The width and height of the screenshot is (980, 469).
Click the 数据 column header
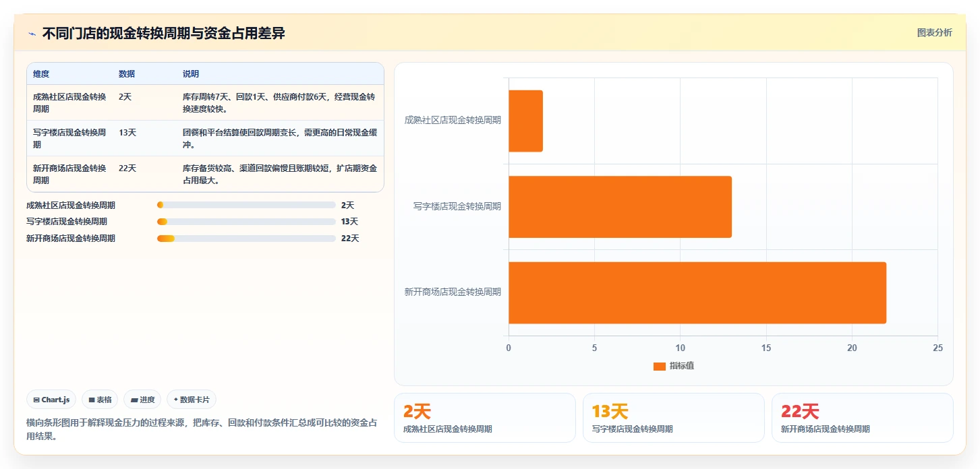127,74
